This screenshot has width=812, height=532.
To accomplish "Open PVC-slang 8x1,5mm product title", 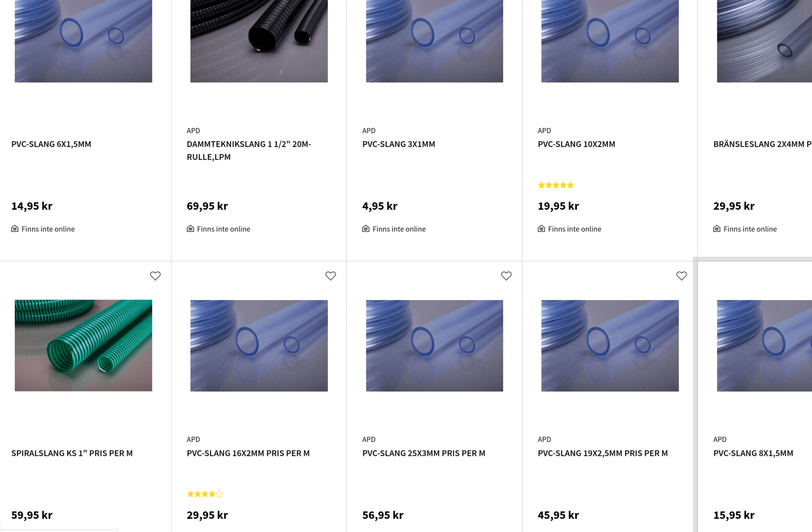I will [753, 453].
